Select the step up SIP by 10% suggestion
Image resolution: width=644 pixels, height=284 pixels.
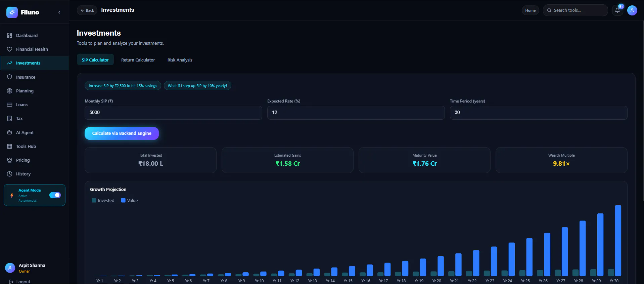(x=197, y=86)
